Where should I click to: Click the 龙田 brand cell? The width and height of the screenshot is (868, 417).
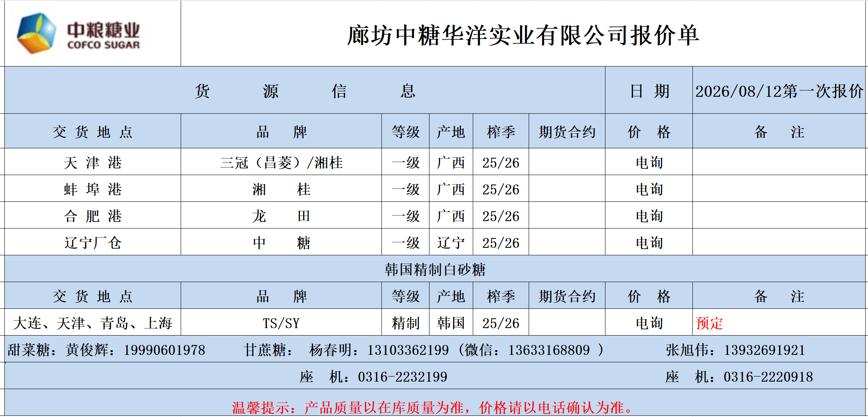[x=281, y=216]
